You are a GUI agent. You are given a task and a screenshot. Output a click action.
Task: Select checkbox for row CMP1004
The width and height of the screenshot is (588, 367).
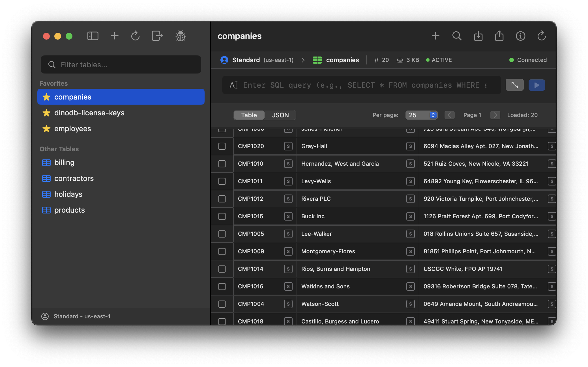[222, 304]
